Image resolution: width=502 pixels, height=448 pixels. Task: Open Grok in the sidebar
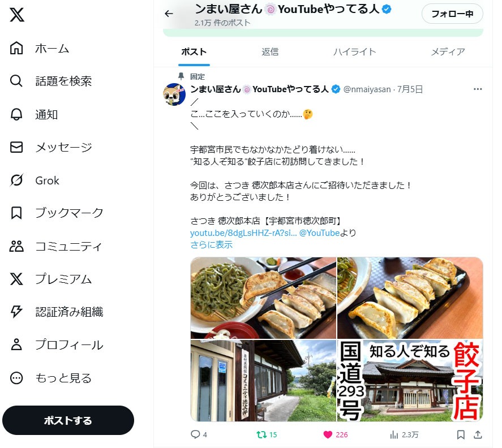pyautogui.click(x=35, y=180)
